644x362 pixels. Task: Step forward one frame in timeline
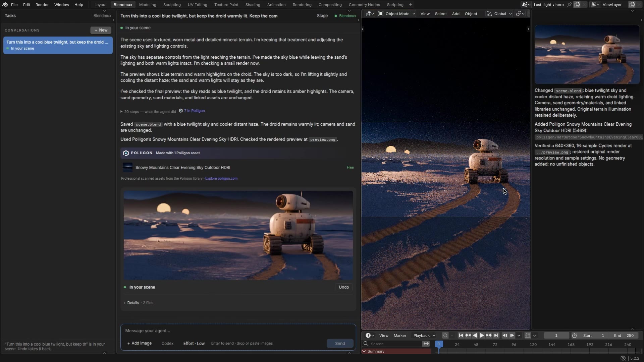click(x=512, y=336)
